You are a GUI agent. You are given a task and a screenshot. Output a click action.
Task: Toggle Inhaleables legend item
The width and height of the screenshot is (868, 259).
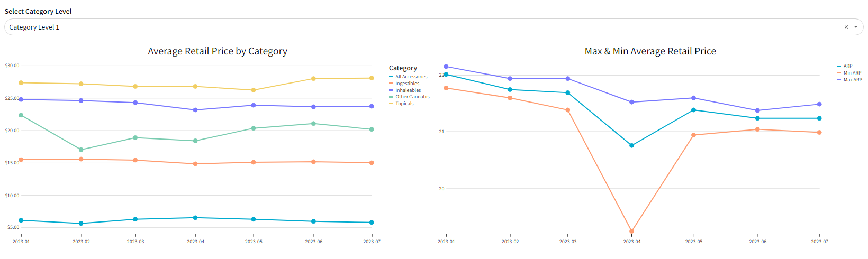coord(408,90)
